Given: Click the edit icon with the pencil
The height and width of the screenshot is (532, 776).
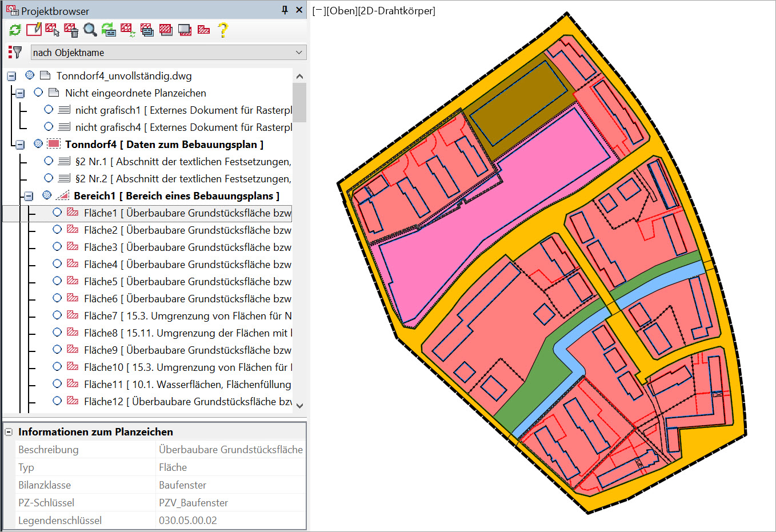Looking at the screenshot, I should pyautogui.click(x=34, y=30).
